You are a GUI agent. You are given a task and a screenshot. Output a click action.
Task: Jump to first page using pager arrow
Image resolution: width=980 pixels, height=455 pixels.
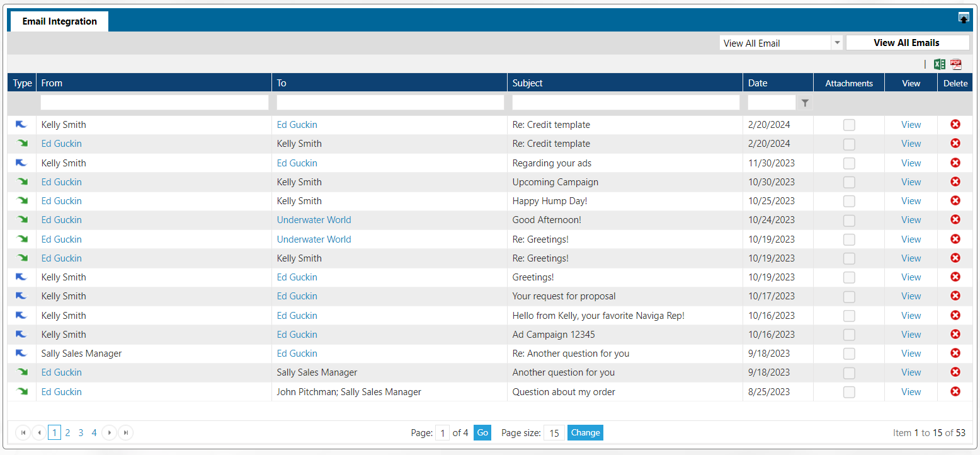click(x=23, y=432)
